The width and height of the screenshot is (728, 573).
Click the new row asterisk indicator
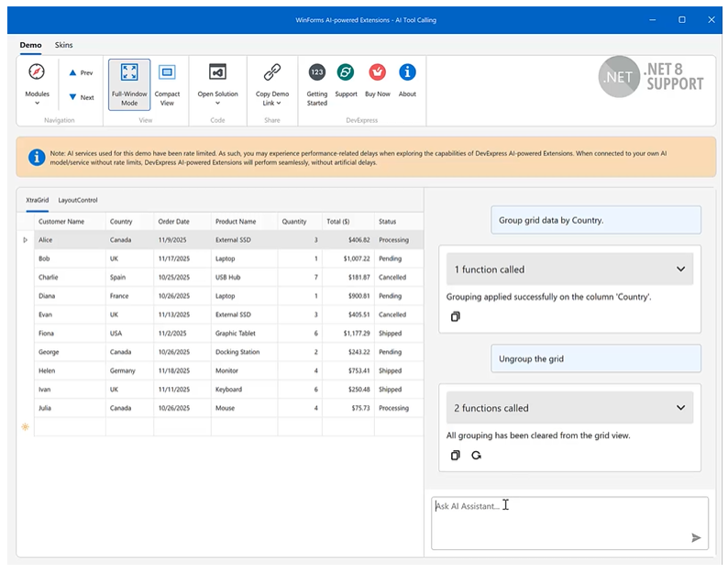point(26,426)
